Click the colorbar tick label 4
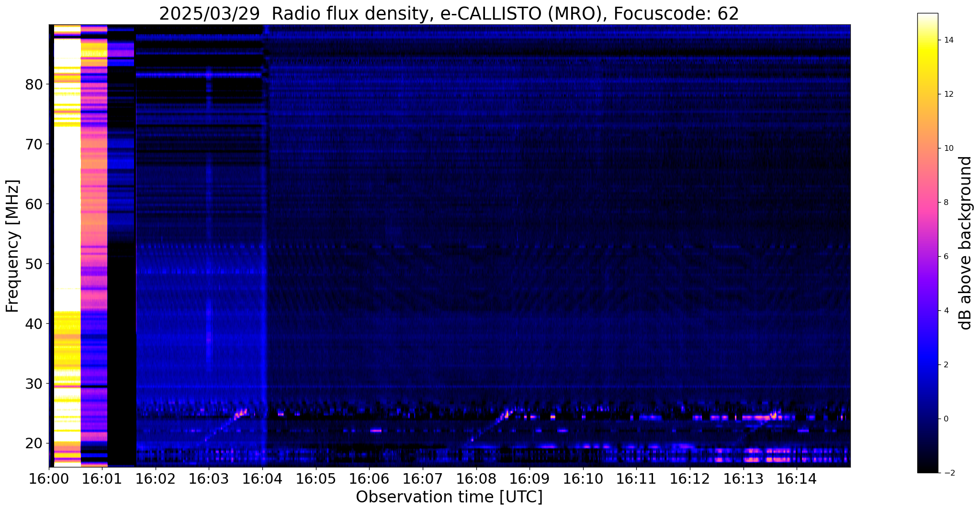Screen dimensions: 980x511 [946, 311]
